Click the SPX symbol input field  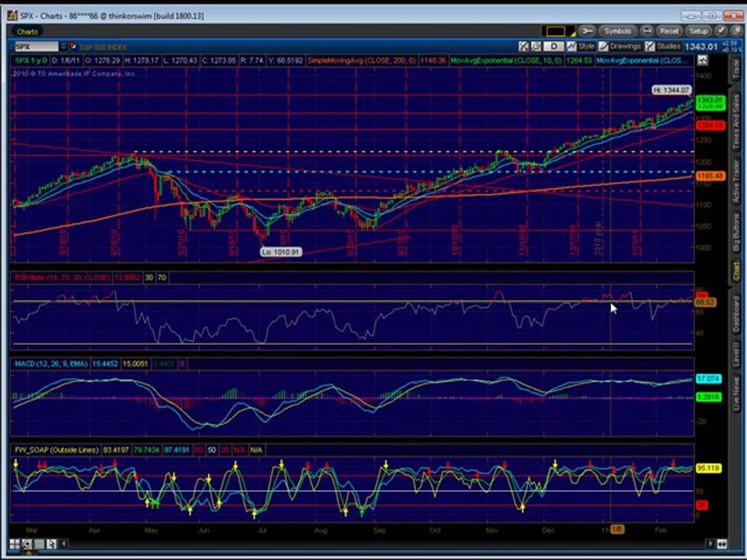36,46
